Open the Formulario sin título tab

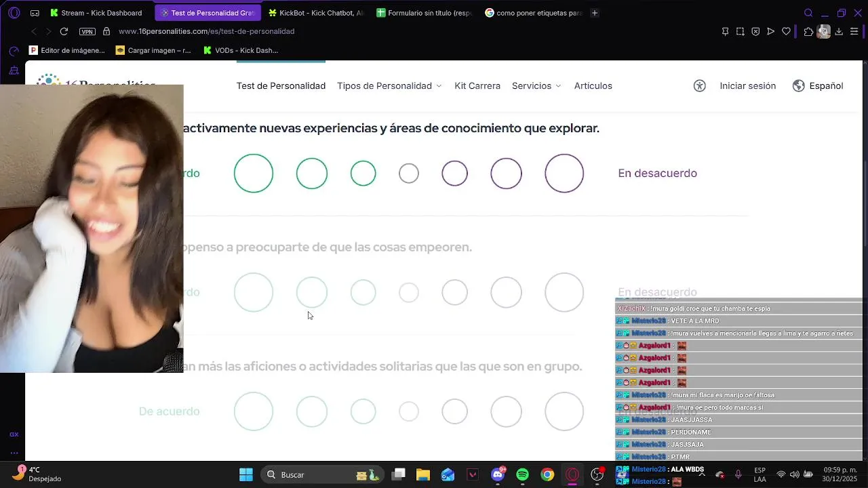[425, 13]
